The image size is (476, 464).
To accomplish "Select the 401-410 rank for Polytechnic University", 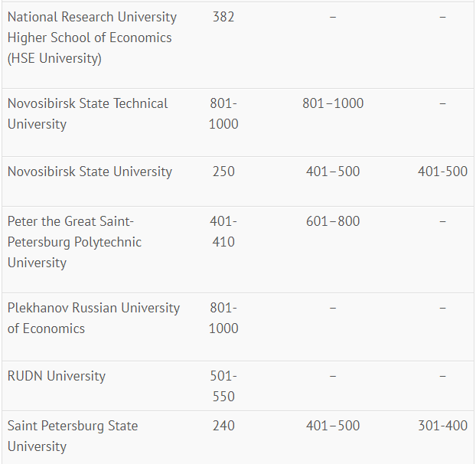I will pyautogui.click(x=223, y=232).
